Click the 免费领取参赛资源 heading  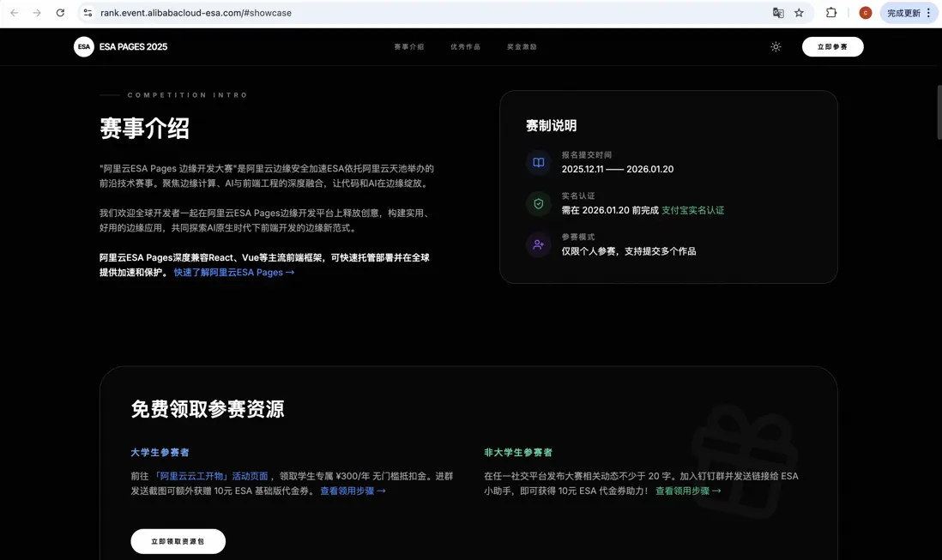tap(208, 409)
